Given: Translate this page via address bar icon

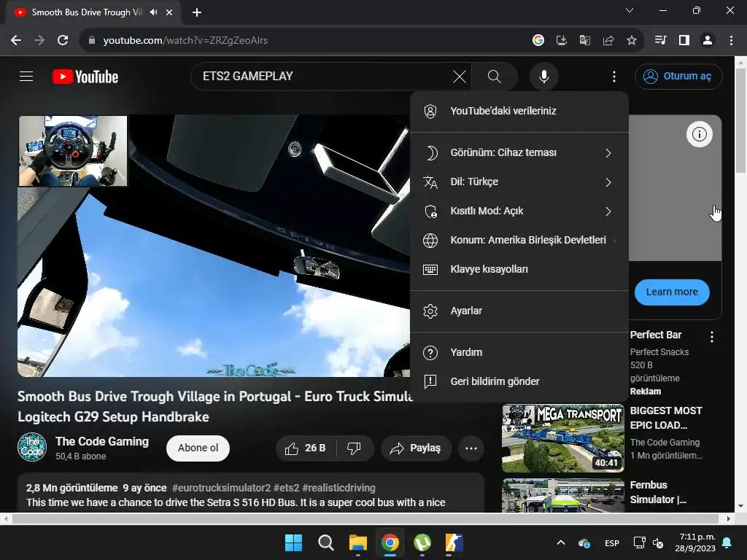Looking at the screenshot, I should coord(585,41).
